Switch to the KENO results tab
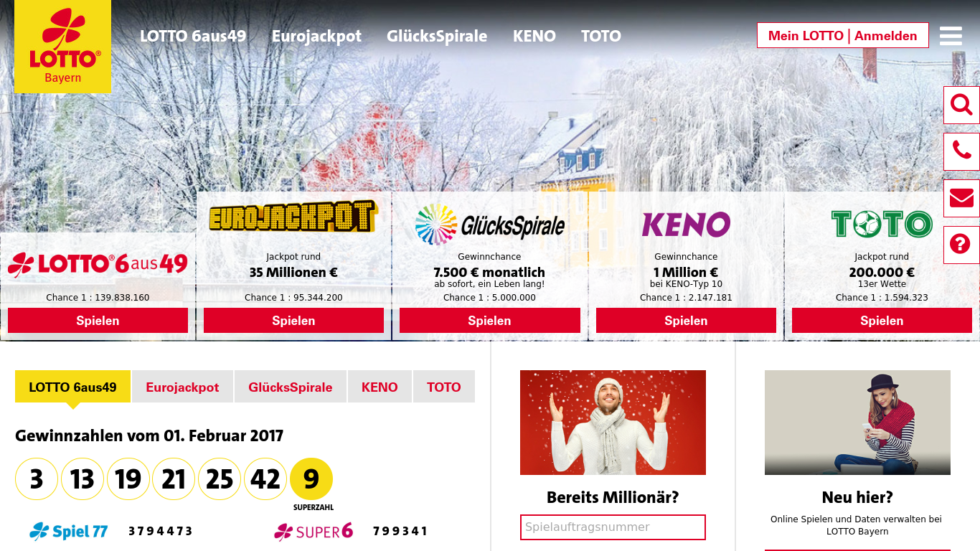Image resolution: width=980 pixels, height=551 pixels. point(380,387)
